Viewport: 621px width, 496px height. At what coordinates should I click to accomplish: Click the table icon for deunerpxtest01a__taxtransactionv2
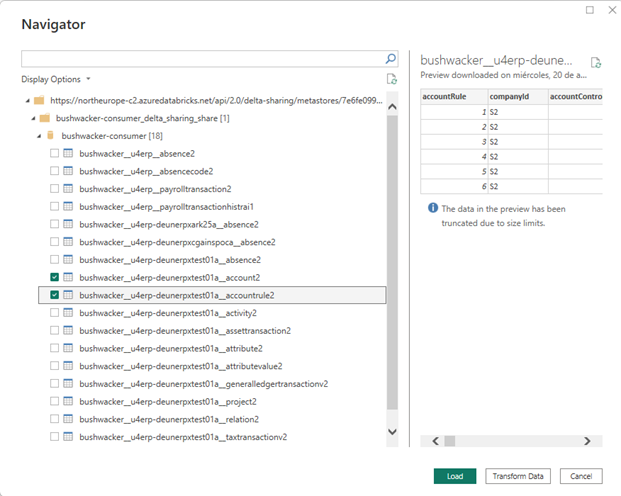(x=68, y=437)
